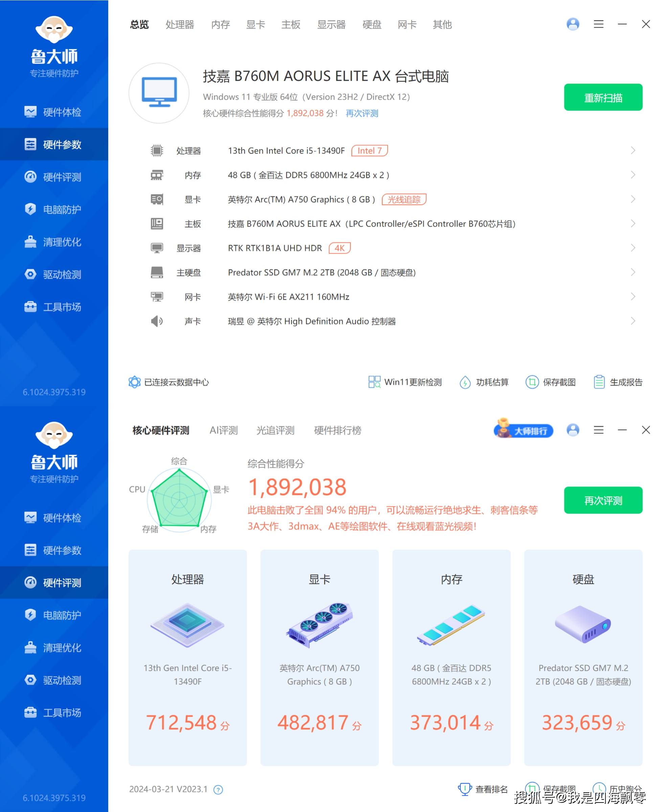Expand the 处理器 i5-13490F detail row
Image resolution: width=663 pixels, height=812 pixels.
(x=632, y=151)
